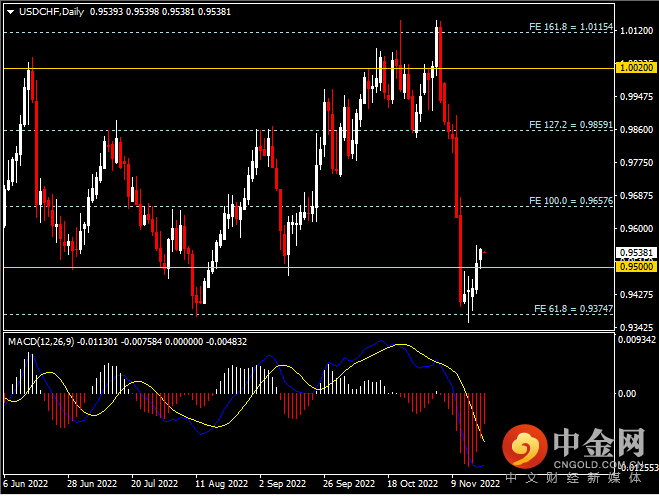This screenshot has width=659, height=496.
Task: Click the 1.01200 price scale label
Action: [x=636, y=31]
